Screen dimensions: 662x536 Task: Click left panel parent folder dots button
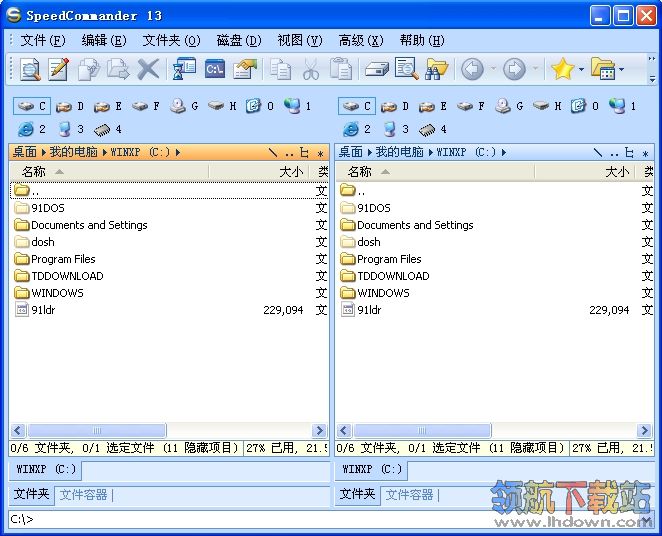tap(289, 152)
